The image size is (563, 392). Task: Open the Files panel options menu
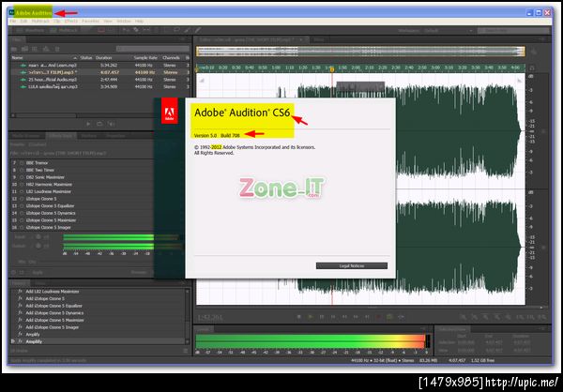(183, 39)
